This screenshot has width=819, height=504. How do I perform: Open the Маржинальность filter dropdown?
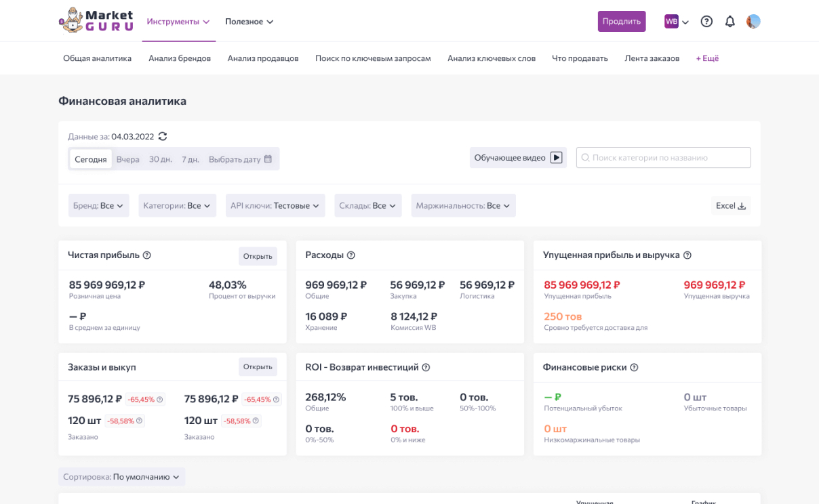(x=463, y=206)
